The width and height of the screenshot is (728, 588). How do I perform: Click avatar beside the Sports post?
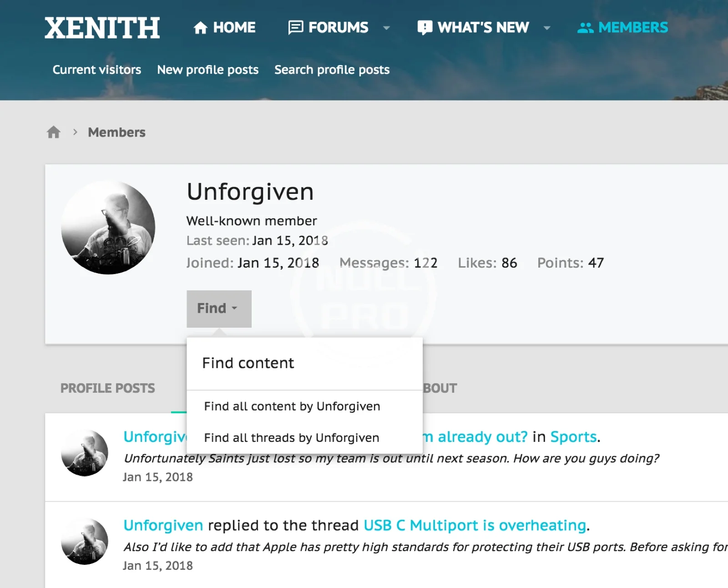click(85, 453)
